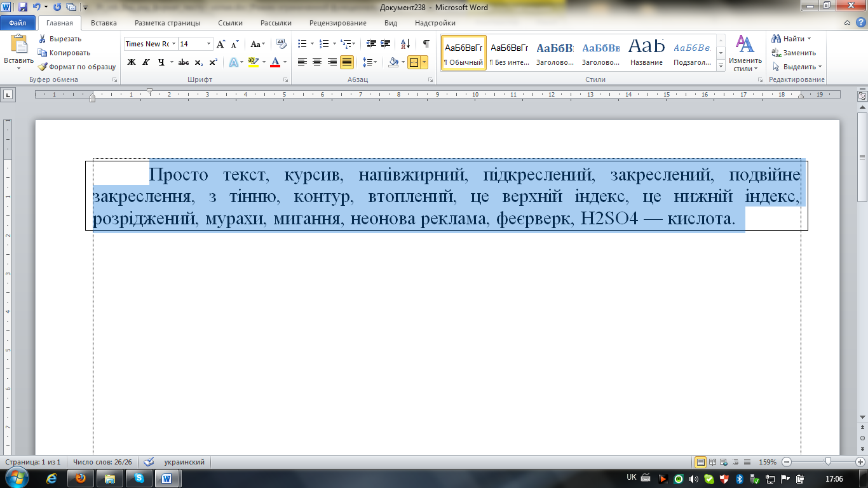868x488 pixels.
Task: Click the Text effects glowing A icon
Action: coord(233,62)
